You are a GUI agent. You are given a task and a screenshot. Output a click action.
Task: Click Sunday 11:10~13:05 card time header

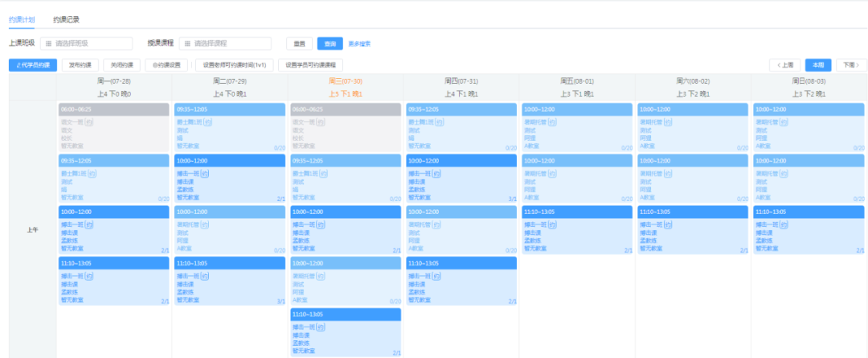809,212
